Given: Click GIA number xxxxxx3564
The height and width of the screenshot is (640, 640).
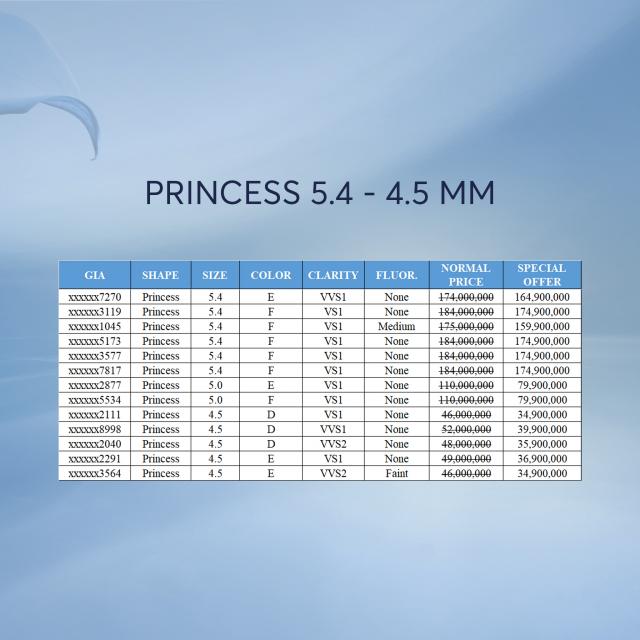Looking at the screenshot, I should coord(95,473).
